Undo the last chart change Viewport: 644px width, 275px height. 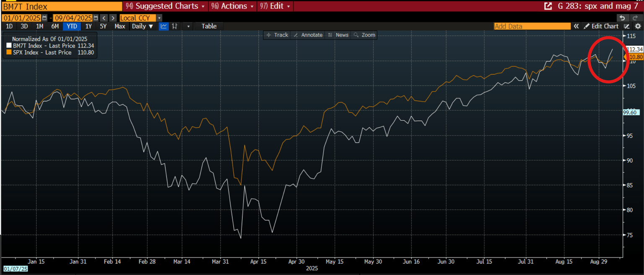click(623, 18)
